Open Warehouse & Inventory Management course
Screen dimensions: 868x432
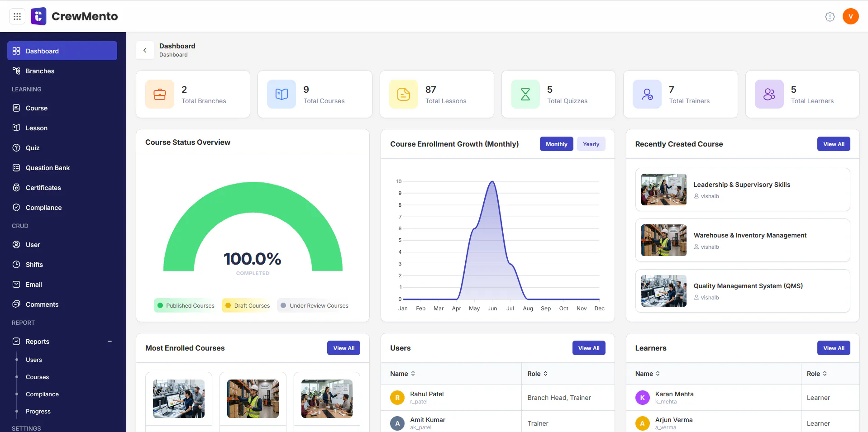[x=743, y=240]
